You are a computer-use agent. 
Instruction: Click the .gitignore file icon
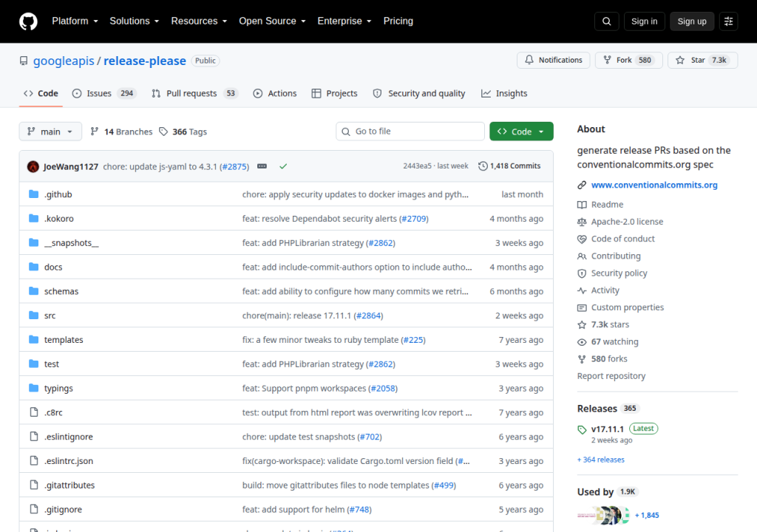[34, 509]
